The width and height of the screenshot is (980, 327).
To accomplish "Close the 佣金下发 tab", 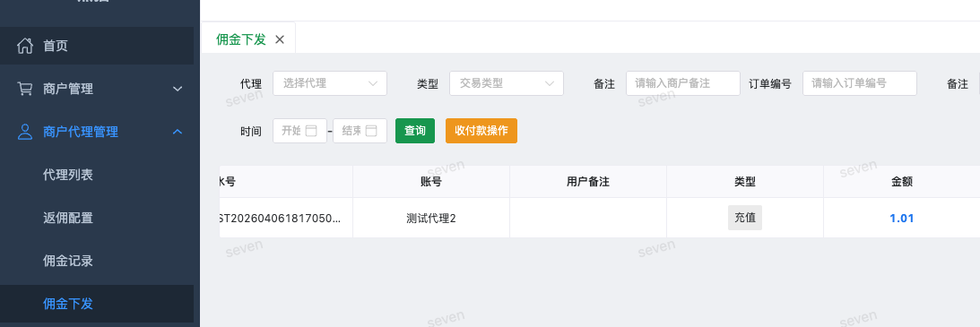I will click(280, 39).
